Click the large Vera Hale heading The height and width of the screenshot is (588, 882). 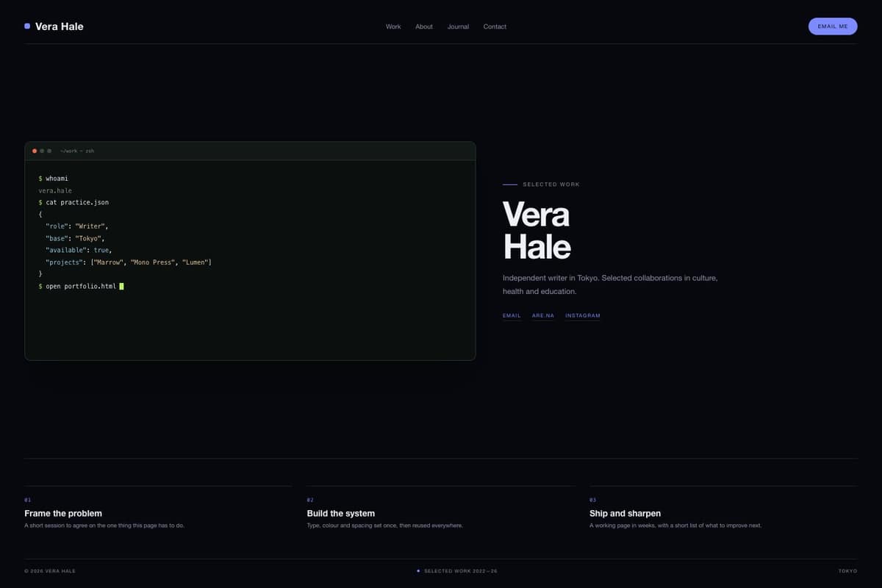[x=537, y=231]
